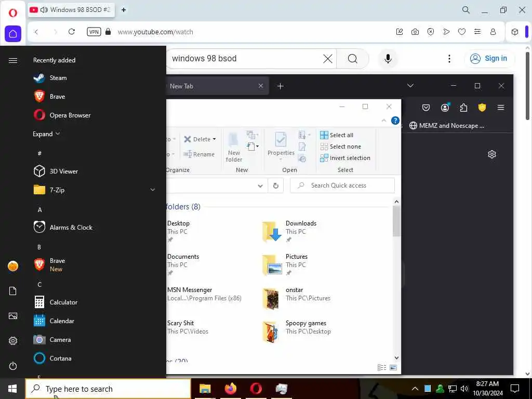The image size is (532, 399).
Task: Expand the Recently added list
Action: [x=46, y=134]
